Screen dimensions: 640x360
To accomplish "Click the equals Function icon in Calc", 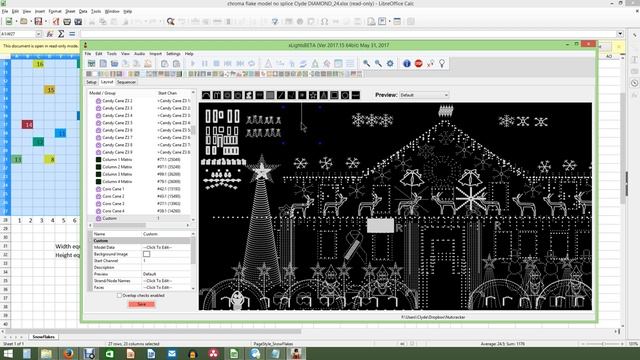I will pyautogui.click(x=72, y=34).
